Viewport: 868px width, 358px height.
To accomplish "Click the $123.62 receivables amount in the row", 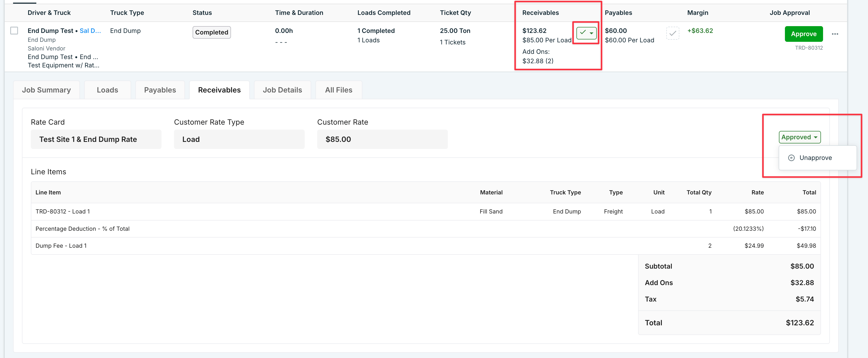I will click(534, 31).
